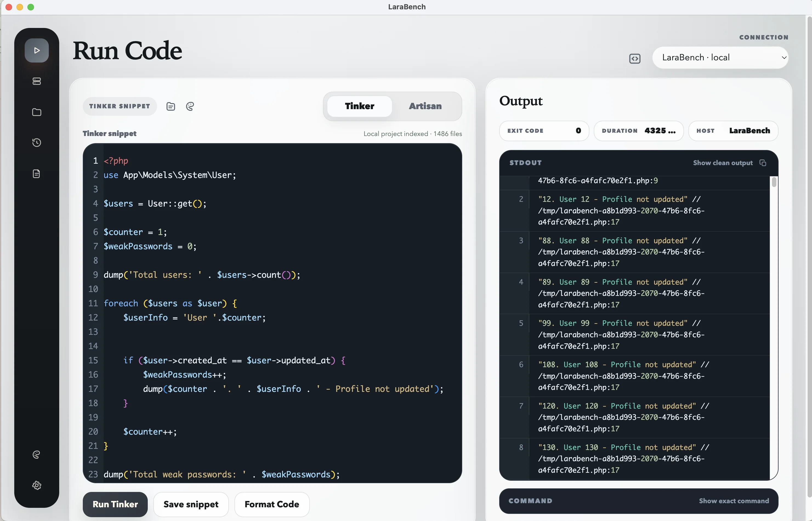
Task: Click code line '$counter = 1;'
Action: click(135, 232)
